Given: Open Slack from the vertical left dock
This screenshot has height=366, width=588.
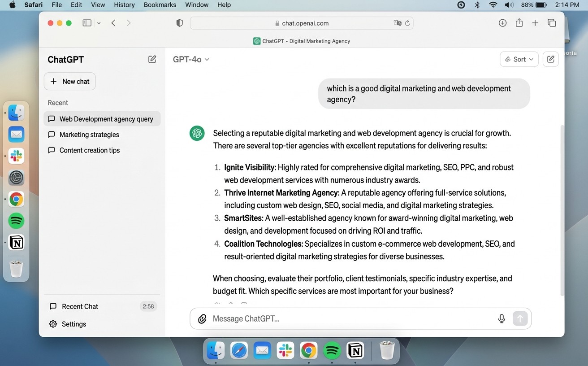Looking at the screenshot, I should pos(17,156).
